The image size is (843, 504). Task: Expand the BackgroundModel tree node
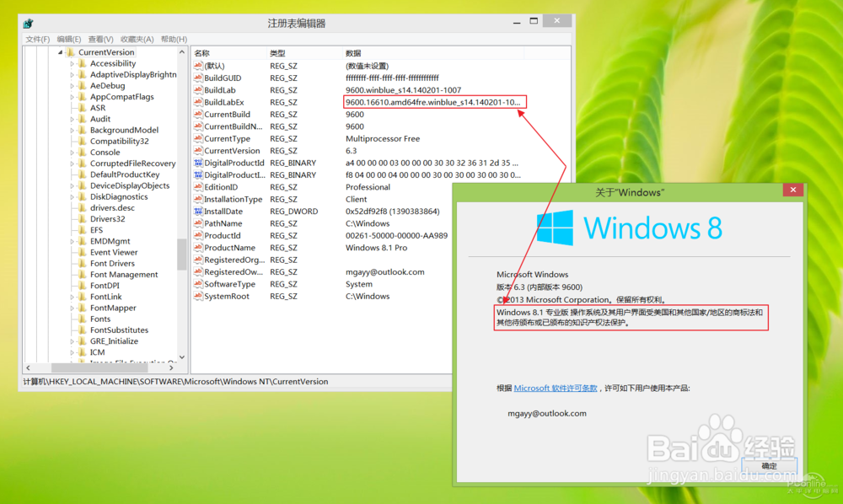[x=72, y=130]
